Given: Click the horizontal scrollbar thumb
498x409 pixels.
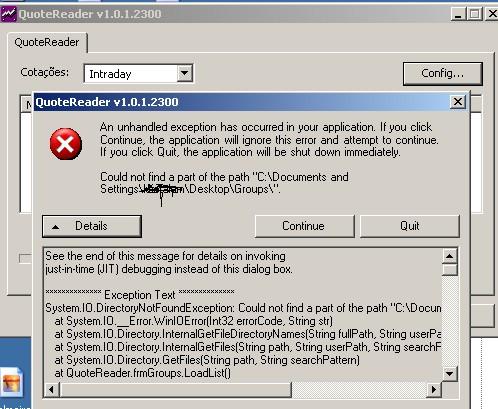Looking at the screenshot, I should tap(176, 389).
